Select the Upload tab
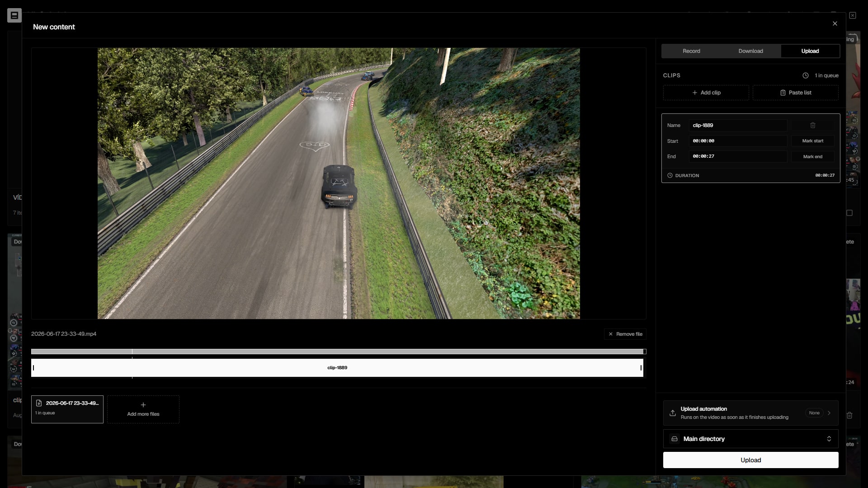Viewport: 868px width, 488px height. (x=810, y=51)
